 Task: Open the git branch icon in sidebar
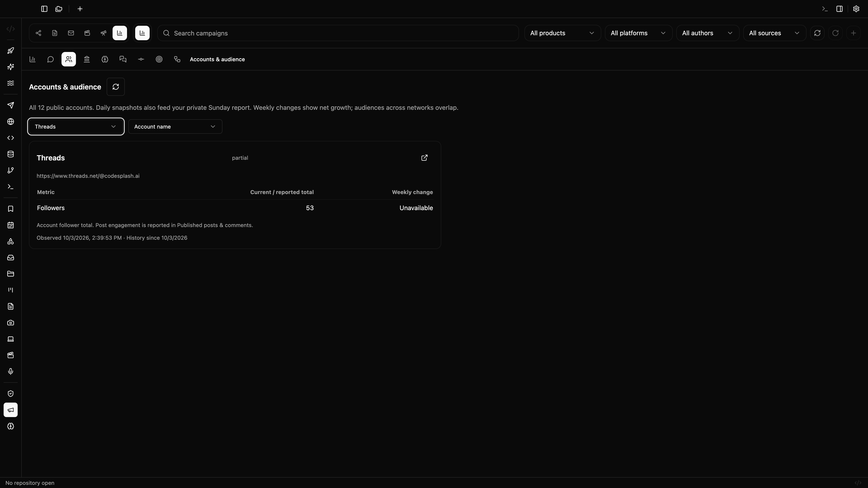[10, 170]
